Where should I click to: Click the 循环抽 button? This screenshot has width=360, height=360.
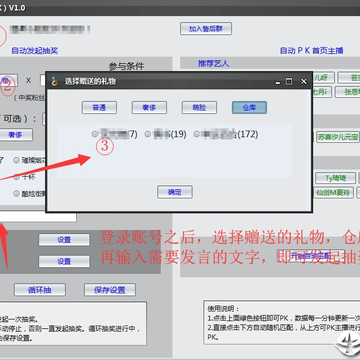point(40,290)
